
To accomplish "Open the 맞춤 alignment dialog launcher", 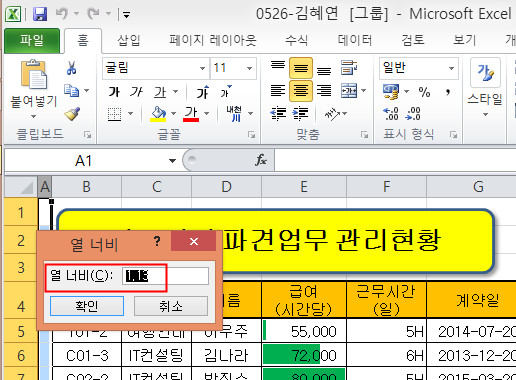I will coord(364,135).
